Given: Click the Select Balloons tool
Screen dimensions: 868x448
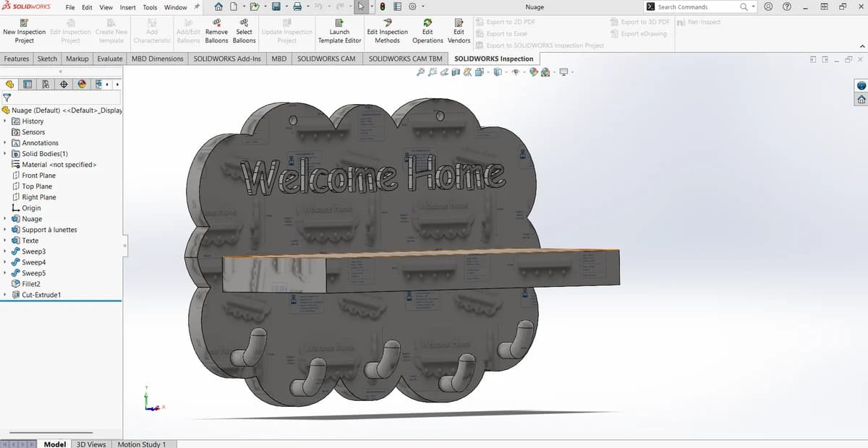Looking at the screenshot, I should (x=244, y=31).
